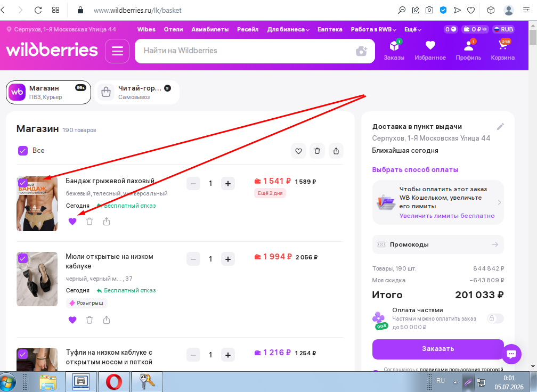Image resolution: width=537 pixels, height=392 pixels.
Task: Open browser ad blocker shield icon
Action: click(x=443, y=10)
